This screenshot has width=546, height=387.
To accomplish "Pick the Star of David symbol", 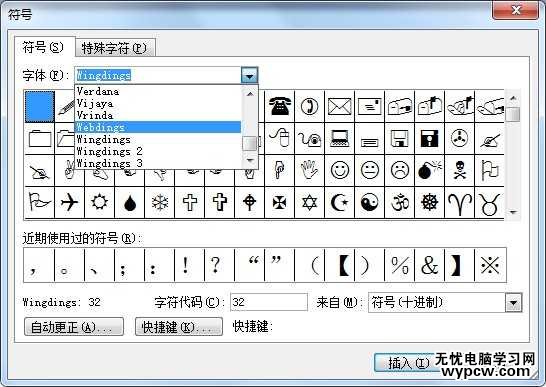I will point(309,202).
